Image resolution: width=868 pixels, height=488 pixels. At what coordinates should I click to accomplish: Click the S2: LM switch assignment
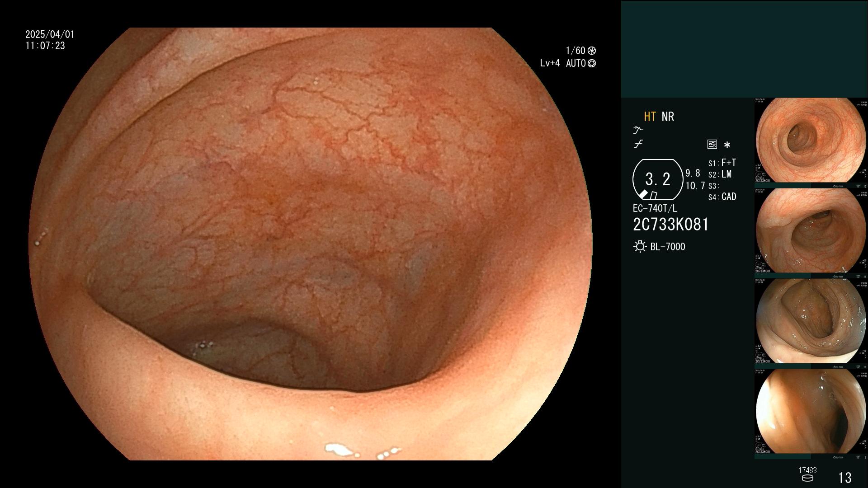720,174
